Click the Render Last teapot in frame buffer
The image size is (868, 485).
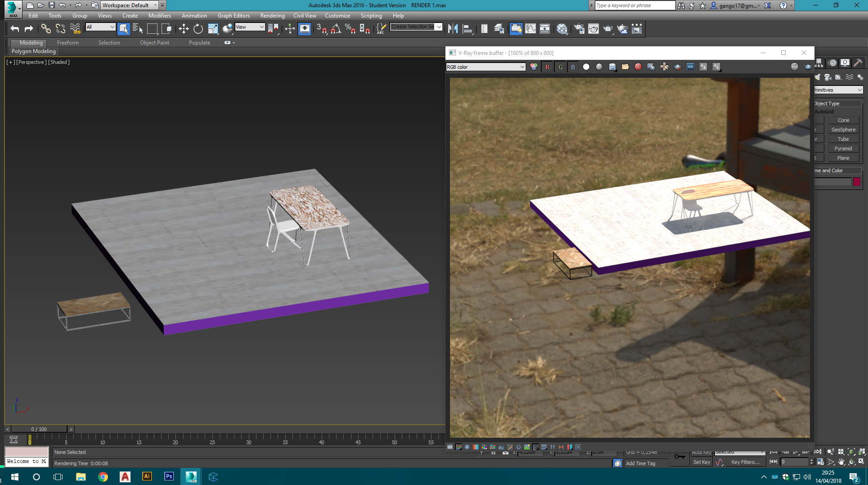click(x=808, y=67)
